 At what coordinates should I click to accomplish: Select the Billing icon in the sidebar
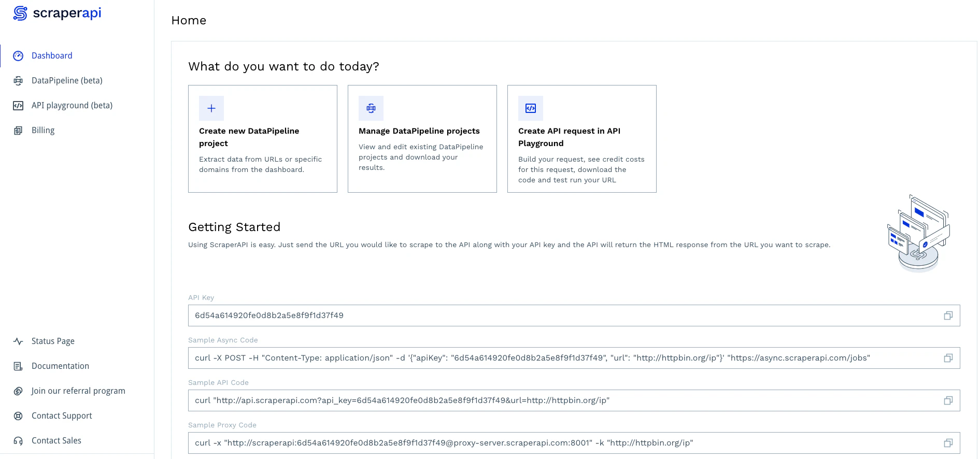(x=42, y=130)
